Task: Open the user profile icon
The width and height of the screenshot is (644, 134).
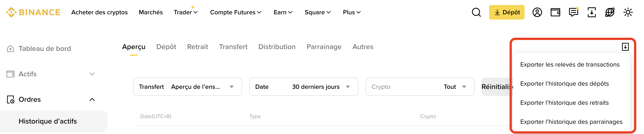Action: point(537,12)
